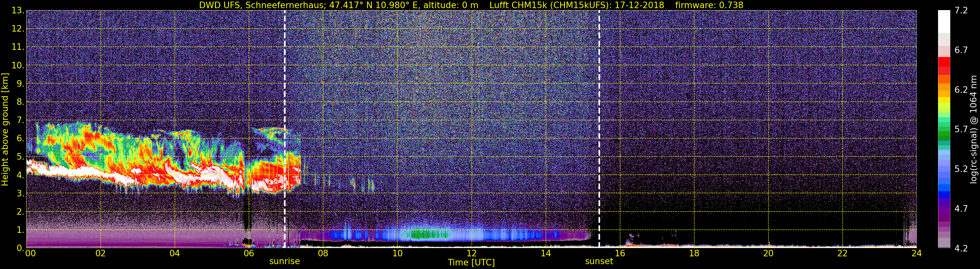Click the colorbar tick label 7.2

point(961,11)
